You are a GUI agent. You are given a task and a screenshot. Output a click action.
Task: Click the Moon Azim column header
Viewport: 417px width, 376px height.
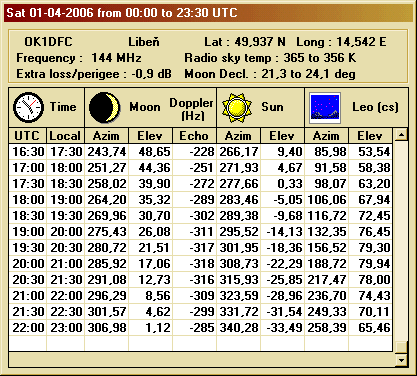(106, 136)
